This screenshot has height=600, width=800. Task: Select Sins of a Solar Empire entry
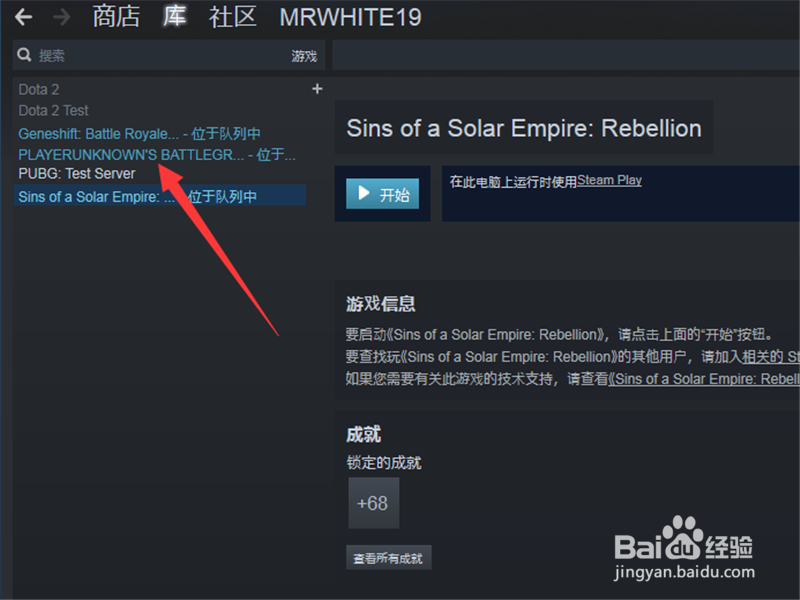coord(160,196)
